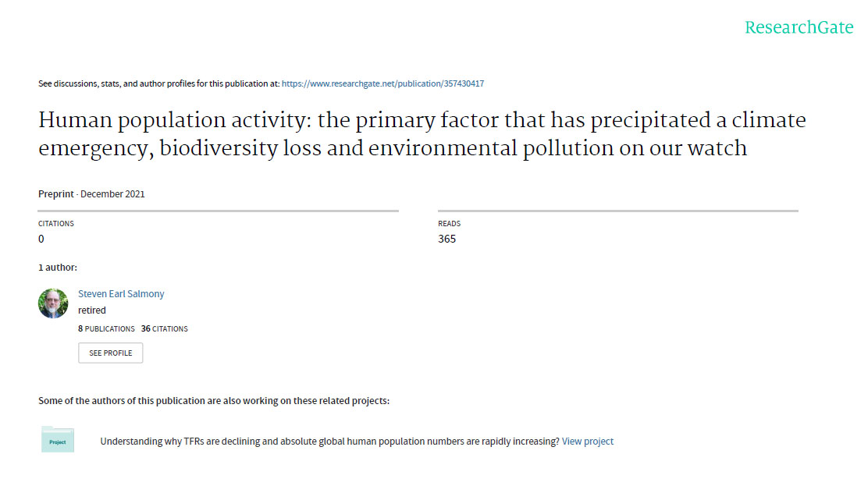
Task: Click the 8 PUBLICATIONS count
Action: coord(106,328)
